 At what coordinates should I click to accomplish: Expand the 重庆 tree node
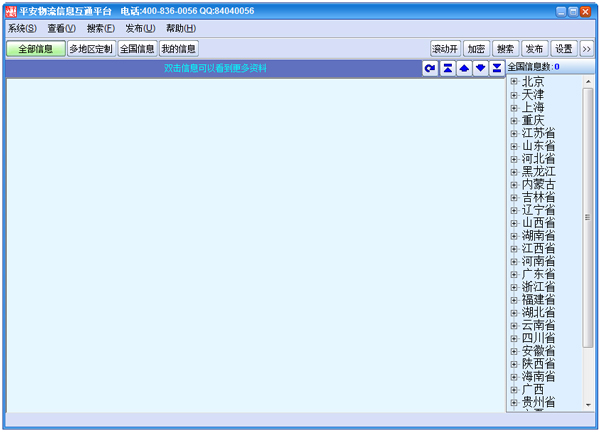[x=514, y=120]
